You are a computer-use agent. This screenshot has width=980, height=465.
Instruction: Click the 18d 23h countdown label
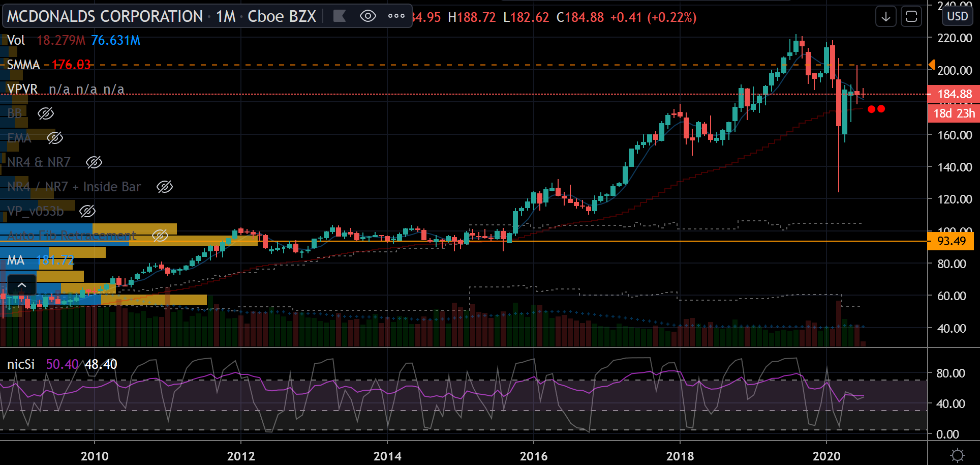pyautogui.click(x=954, y=113)
